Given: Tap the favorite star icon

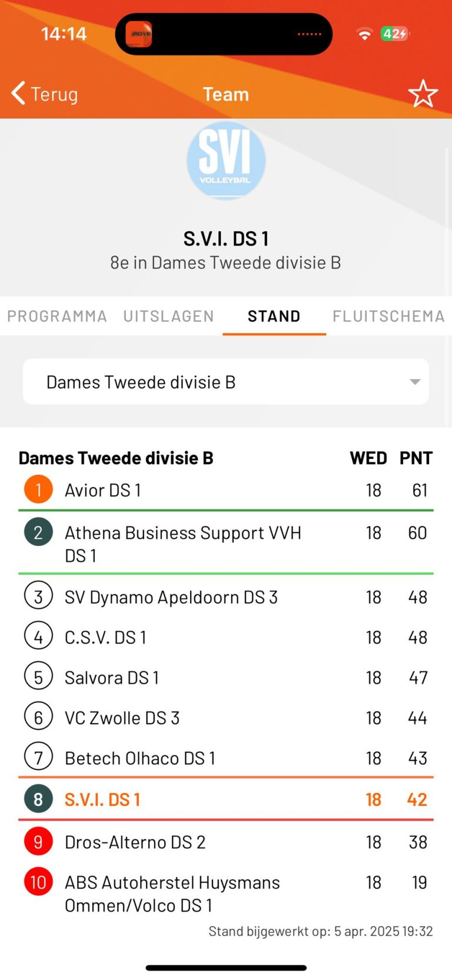Looking at the screenshot, I should pyautogui.click(x=423, y=94).
